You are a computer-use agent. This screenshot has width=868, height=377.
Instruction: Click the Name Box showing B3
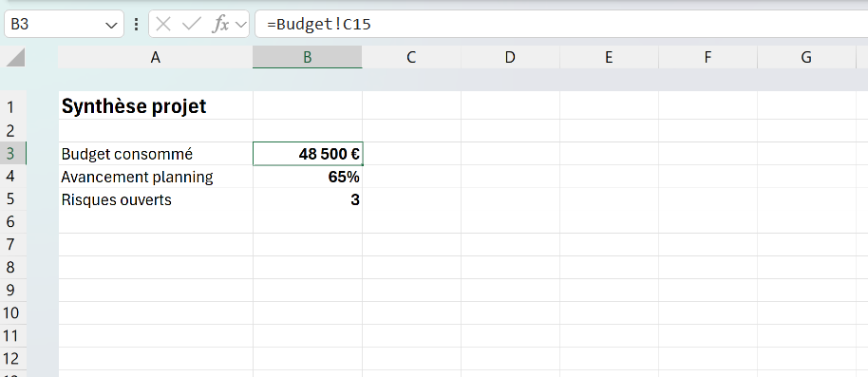pyautogui.click(x=64, y=24)
